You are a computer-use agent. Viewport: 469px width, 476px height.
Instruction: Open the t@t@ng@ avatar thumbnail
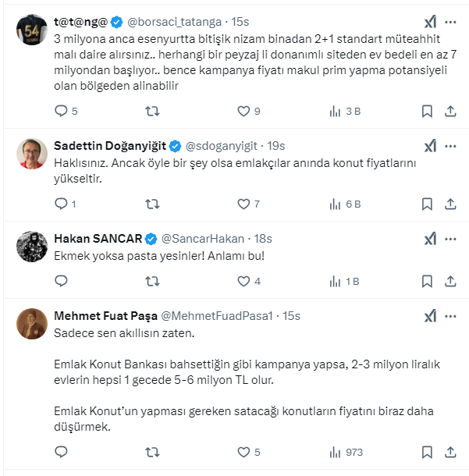(x=32, y=31)
